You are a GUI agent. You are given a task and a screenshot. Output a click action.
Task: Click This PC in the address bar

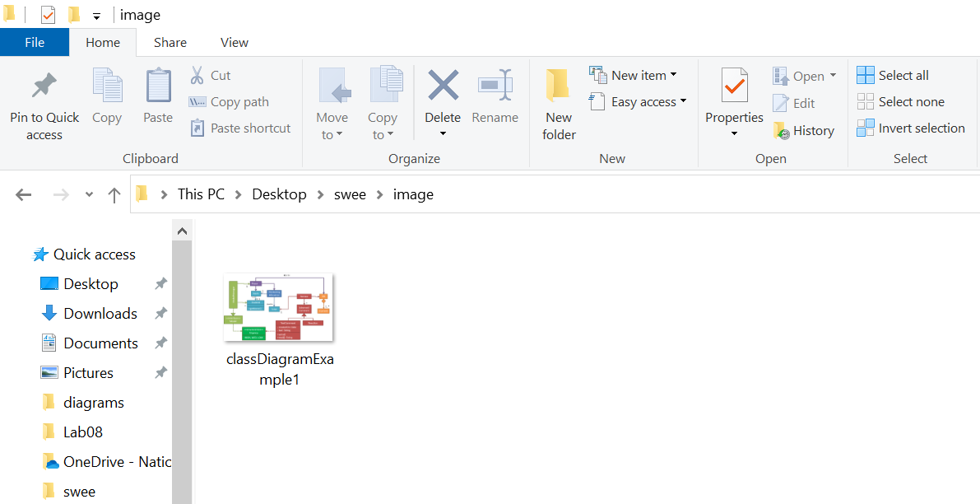point(201,194)
